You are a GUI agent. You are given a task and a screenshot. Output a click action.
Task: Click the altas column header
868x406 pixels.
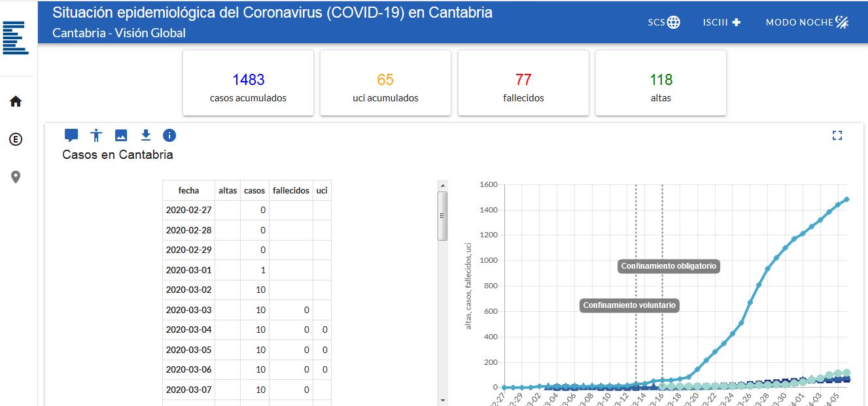click(228, 190)
